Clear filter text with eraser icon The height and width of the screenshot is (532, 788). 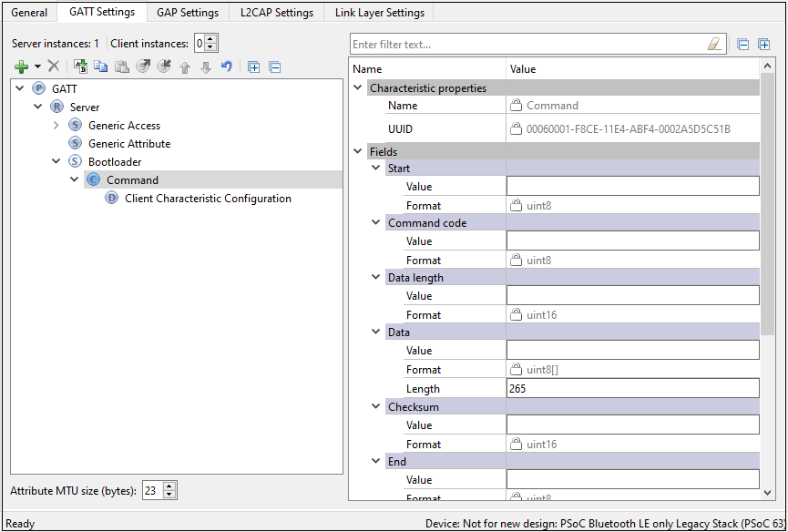pos(714,44)
